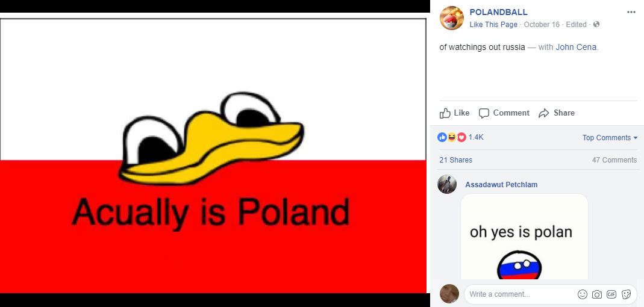
Task: Open John Cena's tagged profile
Action: pos(576,47)
